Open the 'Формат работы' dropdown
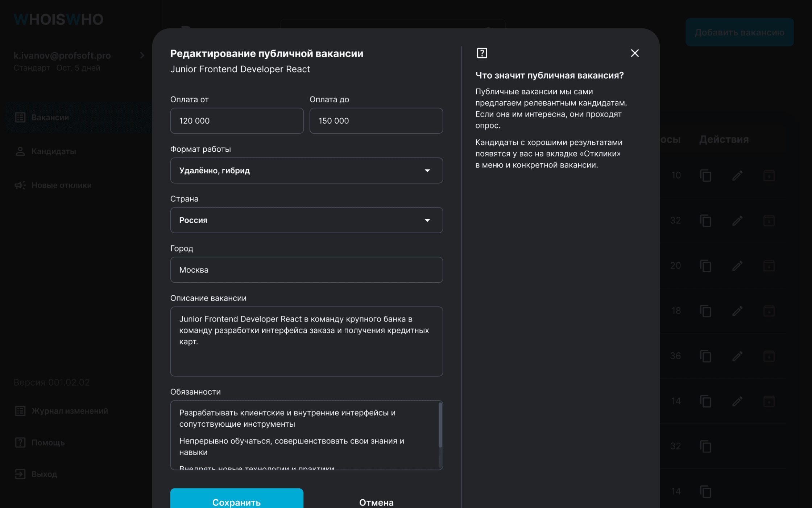The width and height of the screenshot is (812, 508). click(306, 171)
